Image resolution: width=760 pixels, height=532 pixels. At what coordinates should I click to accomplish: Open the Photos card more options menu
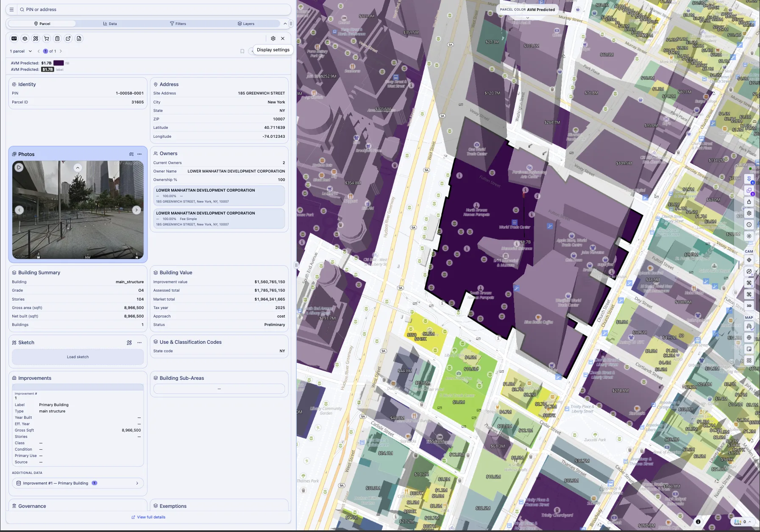pyautogui.click(x=139, y=154)
